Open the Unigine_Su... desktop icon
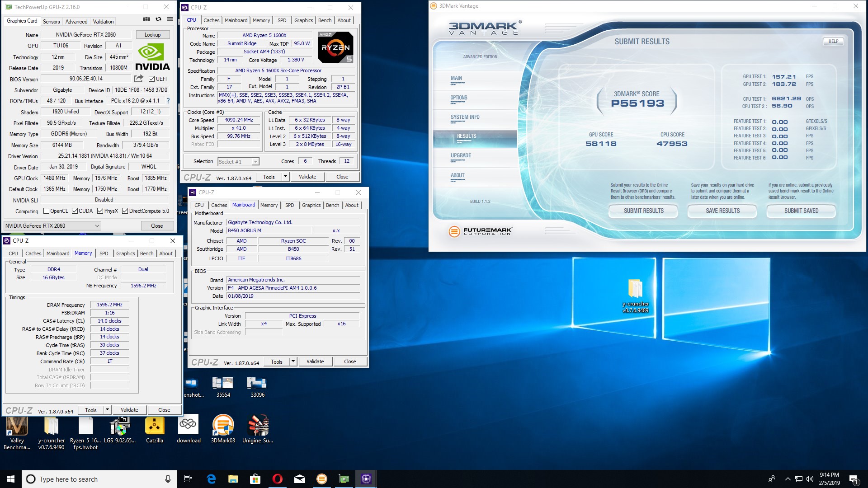868x488 pixels. (258, 429)
